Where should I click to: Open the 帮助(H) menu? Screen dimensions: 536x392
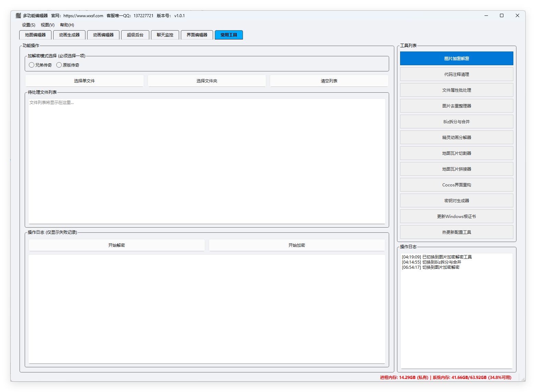pyautogui.click(x=67, y=25)
